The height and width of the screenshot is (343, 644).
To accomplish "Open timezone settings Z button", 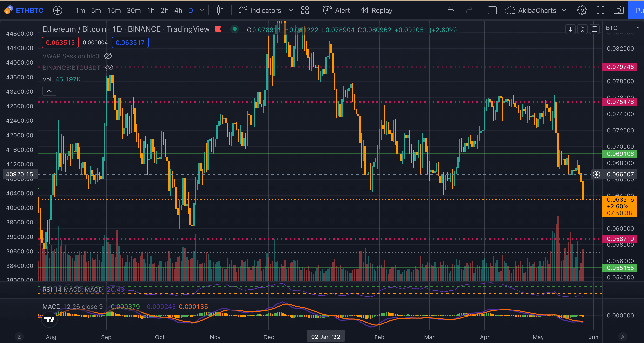I will [19, 337].
